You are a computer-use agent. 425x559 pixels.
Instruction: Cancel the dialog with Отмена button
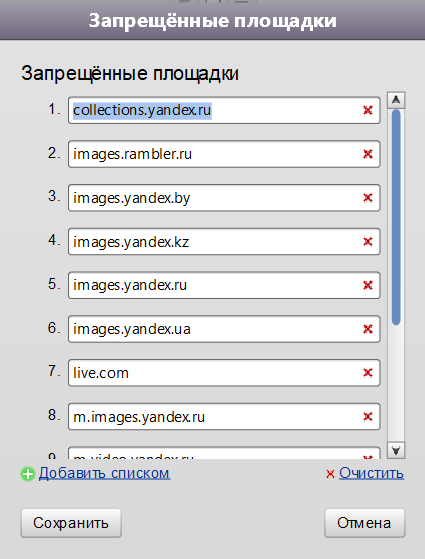[x=364, y=523]
